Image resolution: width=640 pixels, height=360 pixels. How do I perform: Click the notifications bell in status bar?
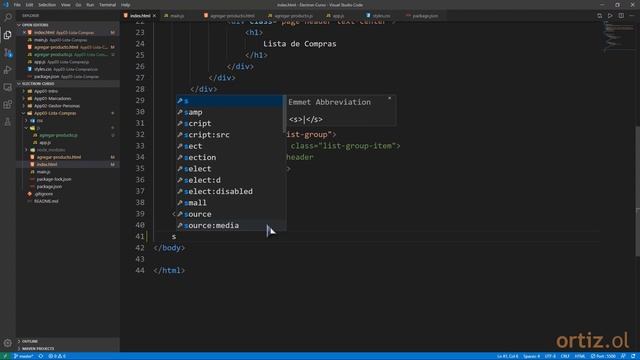[x=633, y=356]
